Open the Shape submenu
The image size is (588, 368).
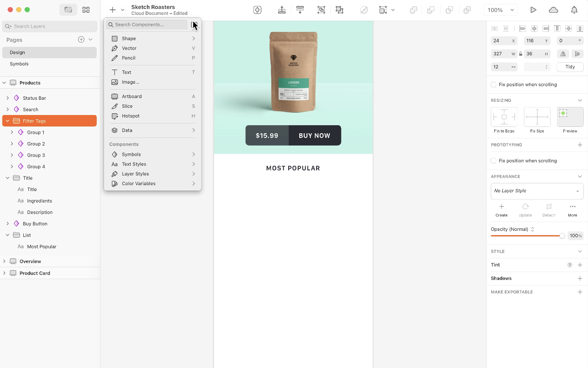click(153, 39)
